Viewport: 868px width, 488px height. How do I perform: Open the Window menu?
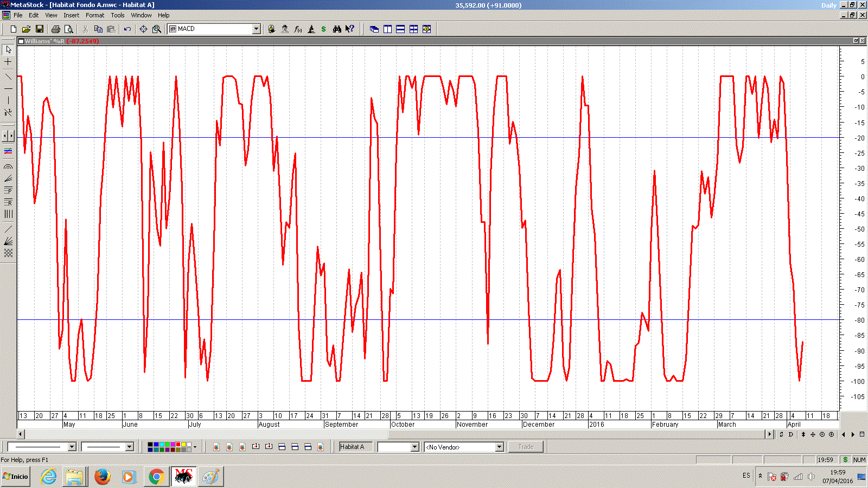(141, 15)
